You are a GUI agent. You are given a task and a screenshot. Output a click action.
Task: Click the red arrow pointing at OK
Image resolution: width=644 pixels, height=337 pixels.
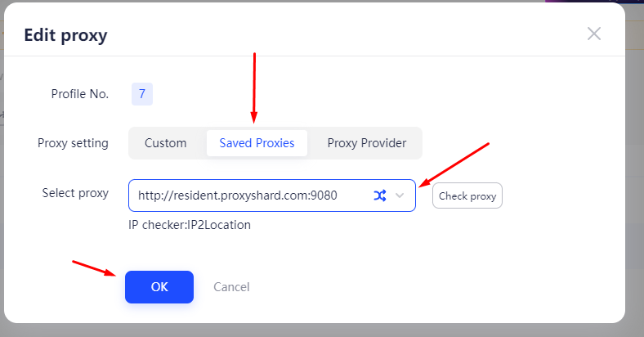click(x=94, y=267)
